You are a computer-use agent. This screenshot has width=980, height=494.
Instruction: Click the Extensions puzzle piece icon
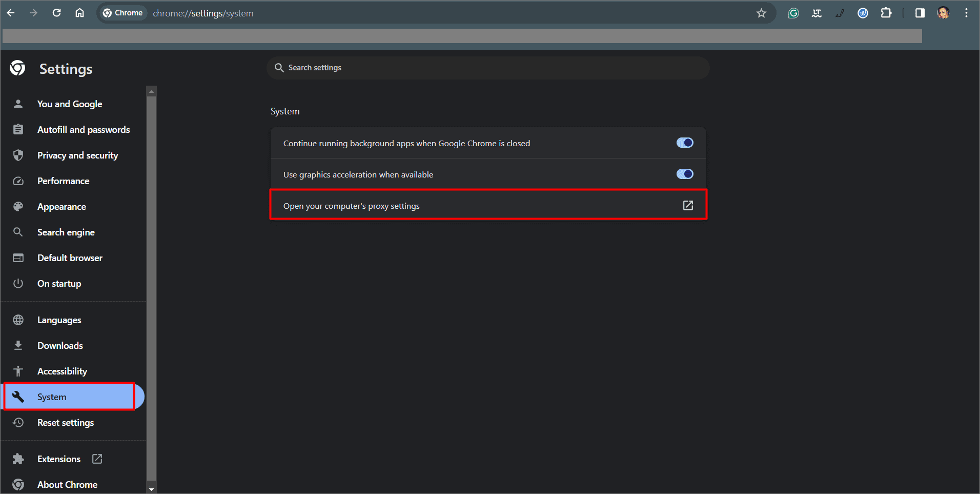pos(887,13)
